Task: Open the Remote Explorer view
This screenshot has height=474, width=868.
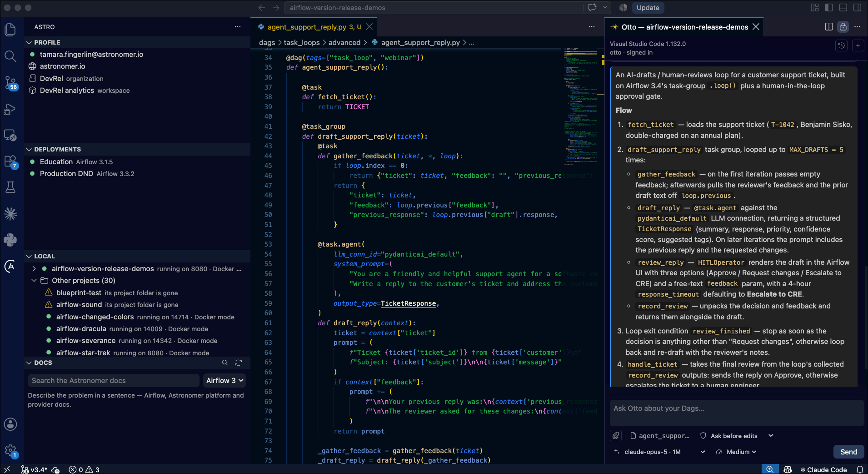Action: pos(10,135)
